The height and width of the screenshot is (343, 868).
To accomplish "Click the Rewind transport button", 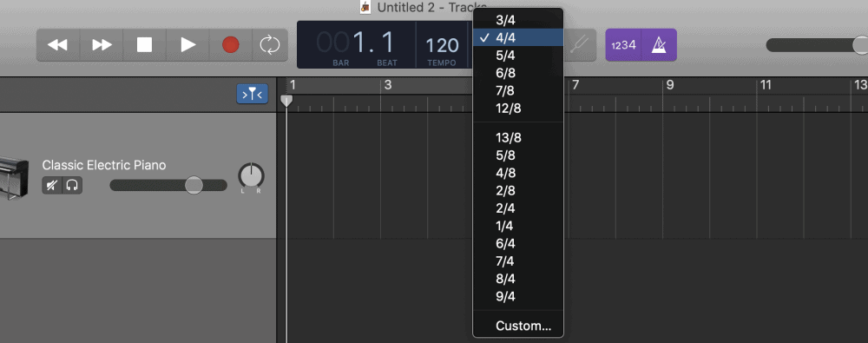I will tap(58, 45).
